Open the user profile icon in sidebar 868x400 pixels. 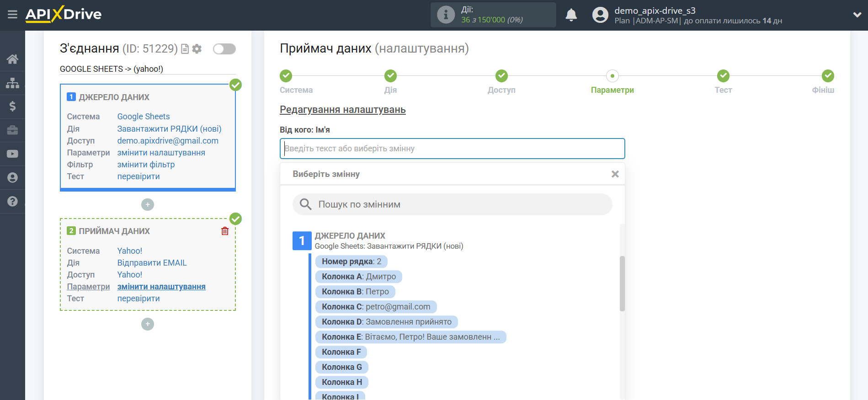(x=12, y=178)
